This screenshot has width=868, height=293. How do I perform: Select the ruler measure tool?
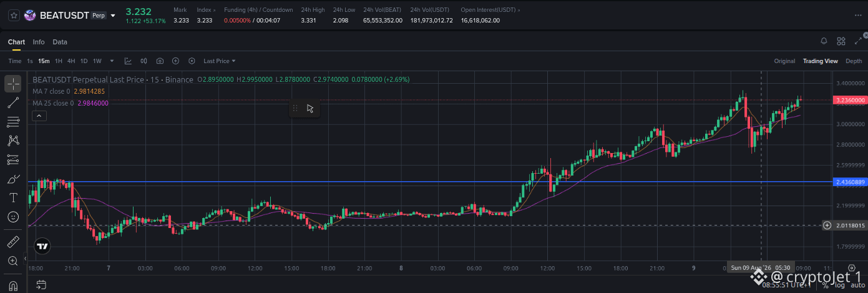click(x=13, y=241)
